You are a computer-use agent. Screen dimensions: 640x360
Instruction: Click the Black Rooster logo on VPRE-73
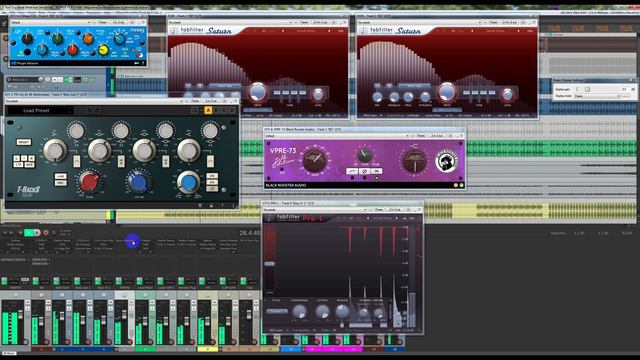click(446, 161)
